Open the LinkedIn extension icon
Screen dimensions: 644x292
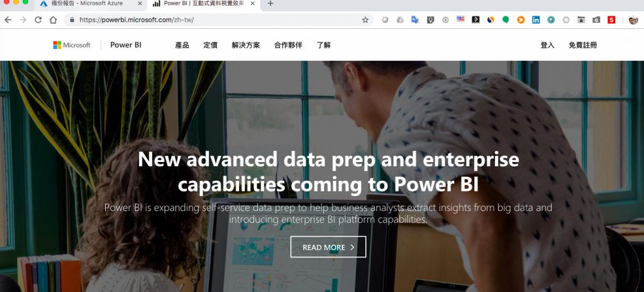536,19
